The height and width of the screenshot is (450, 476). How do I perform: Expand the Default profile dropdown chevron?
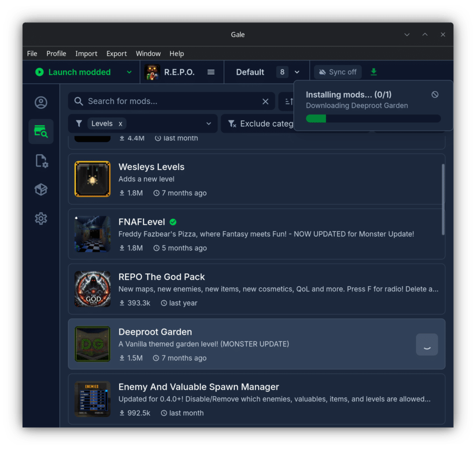[x=297, y=72]
